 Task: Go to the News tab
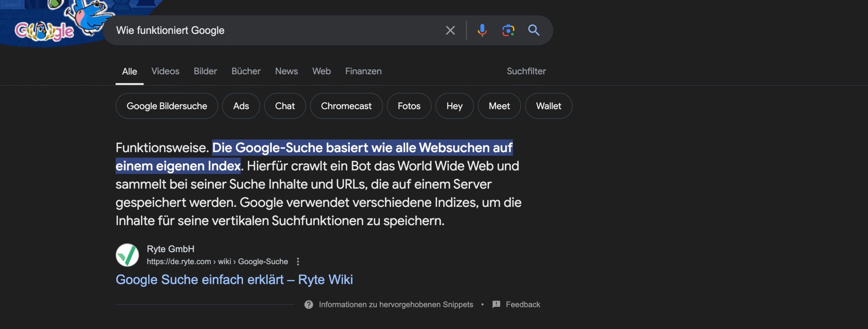[x=287, y=71]
